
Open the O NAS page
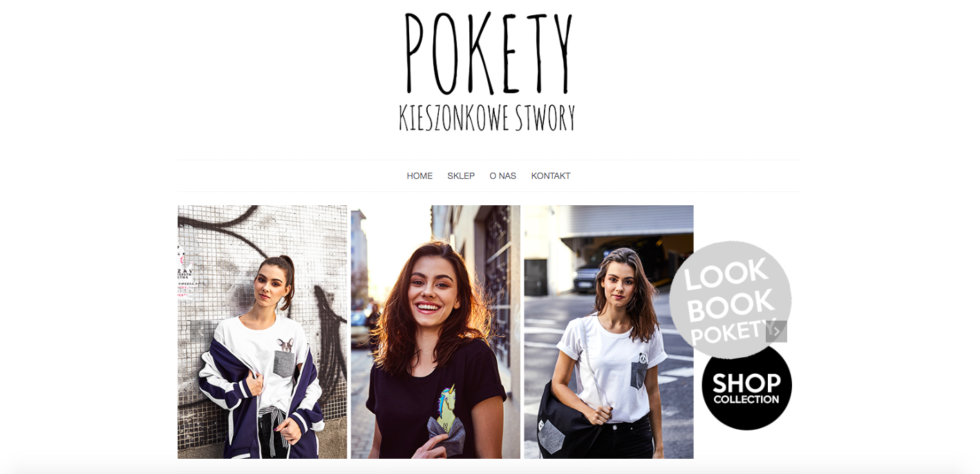(502, 176)
